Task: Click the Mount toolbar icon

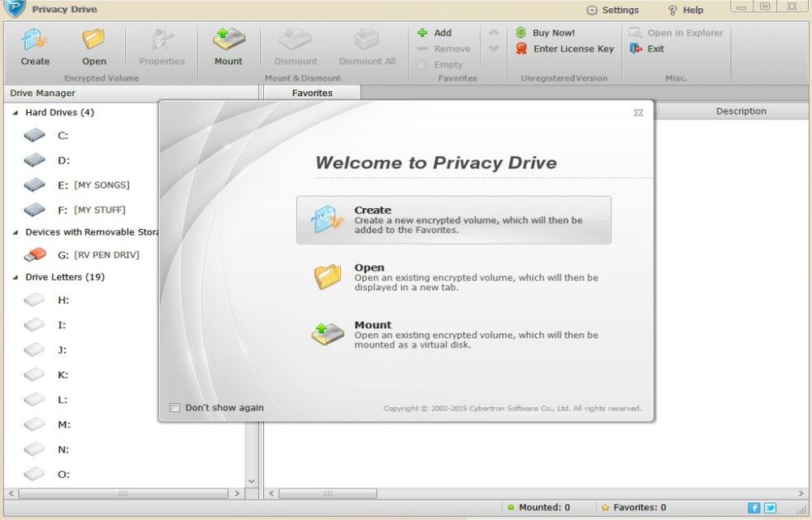Action: pos(228,46)
